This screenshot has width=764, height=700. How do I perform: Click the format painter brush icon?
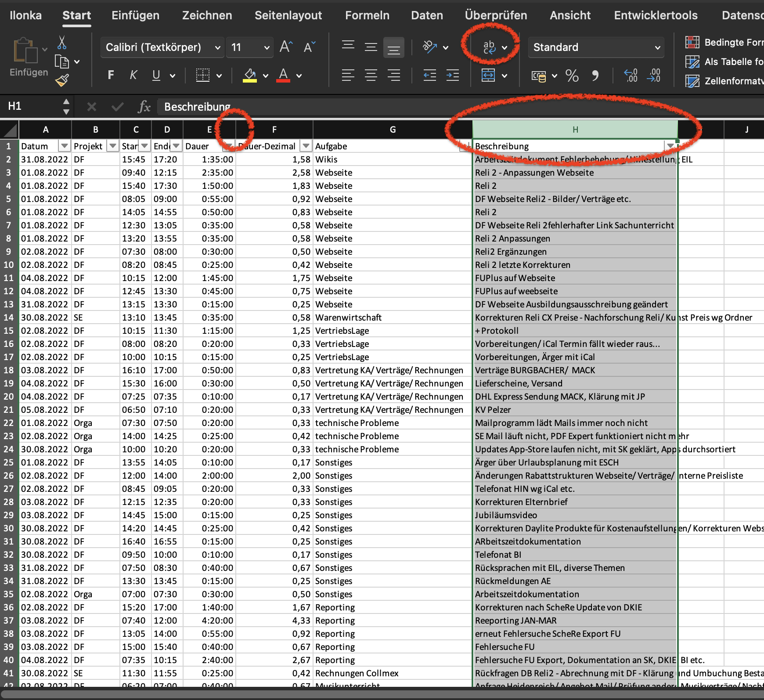62,80
